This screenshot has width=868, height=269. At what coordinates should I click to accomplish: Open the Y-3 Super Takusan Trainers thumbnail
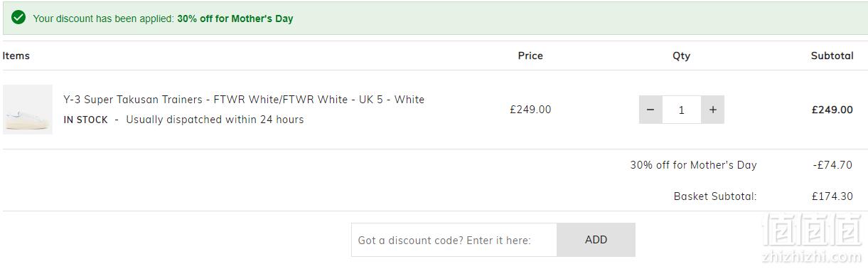[x=28, y=110]
